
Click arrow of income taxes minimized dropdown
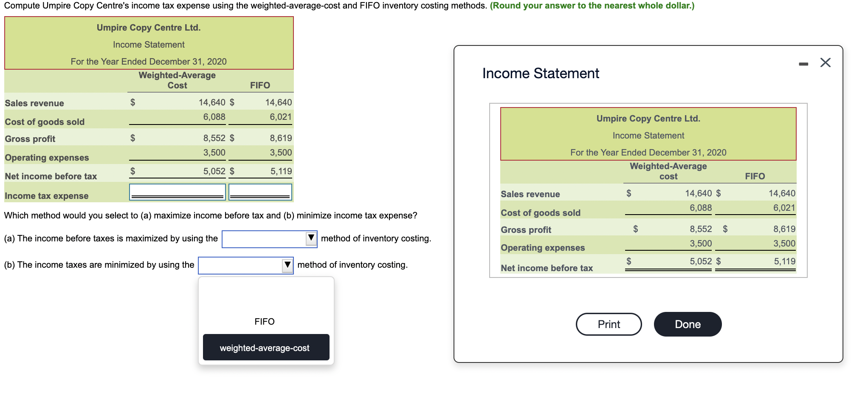point(287,265)
